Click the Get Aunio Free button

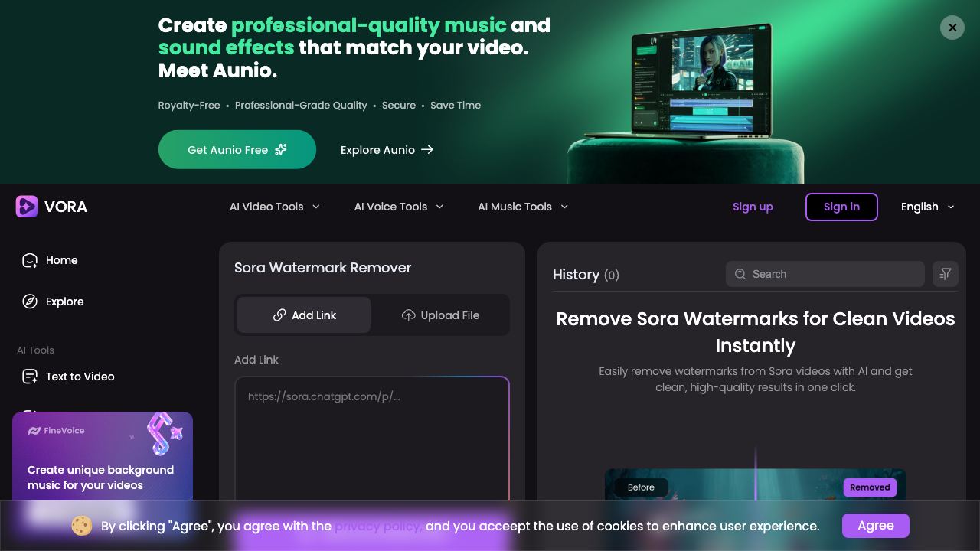point(237,149)
